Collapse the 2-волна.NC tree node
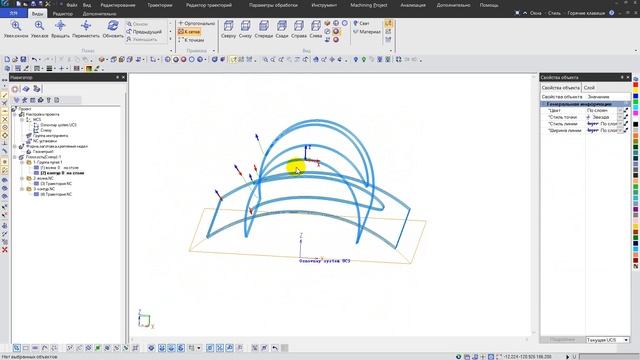The width and height of the screenshot is (640, 360). point(22,178)
